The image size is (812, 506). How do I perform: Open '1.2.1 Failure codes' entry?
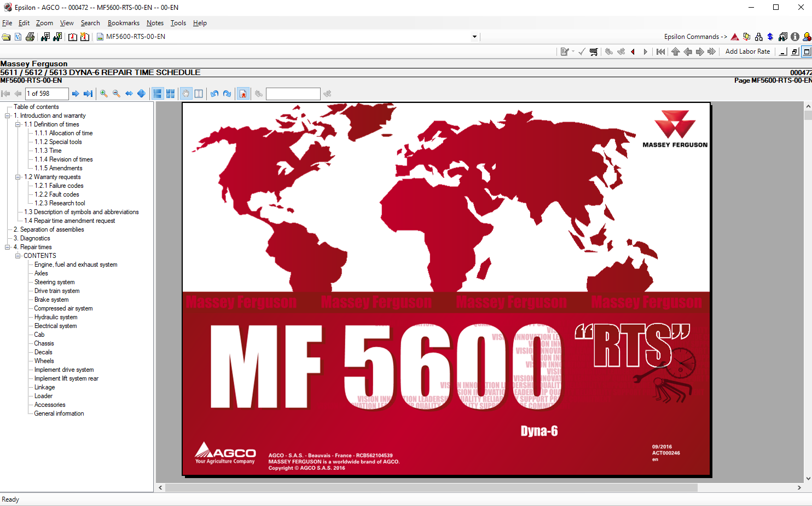(x=59, y=186)
